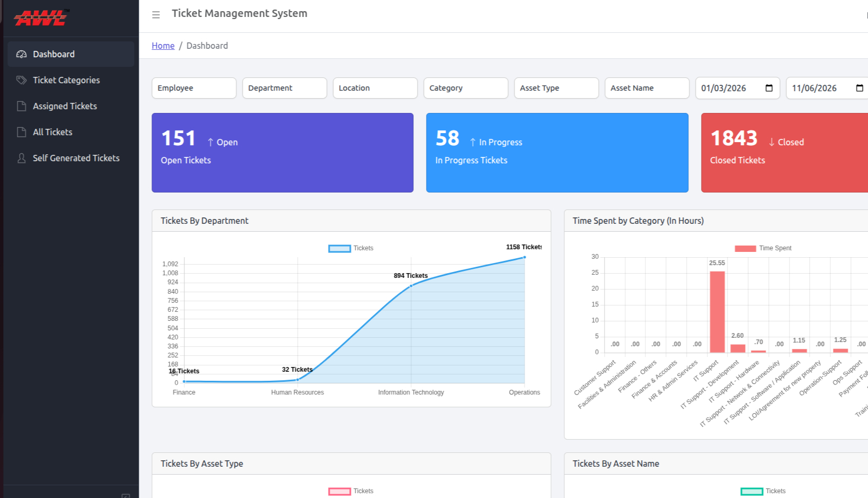868x498 pixels.
Task: Click the Time Spent by Category (In Hours) title
Action: tap(638, 221)
